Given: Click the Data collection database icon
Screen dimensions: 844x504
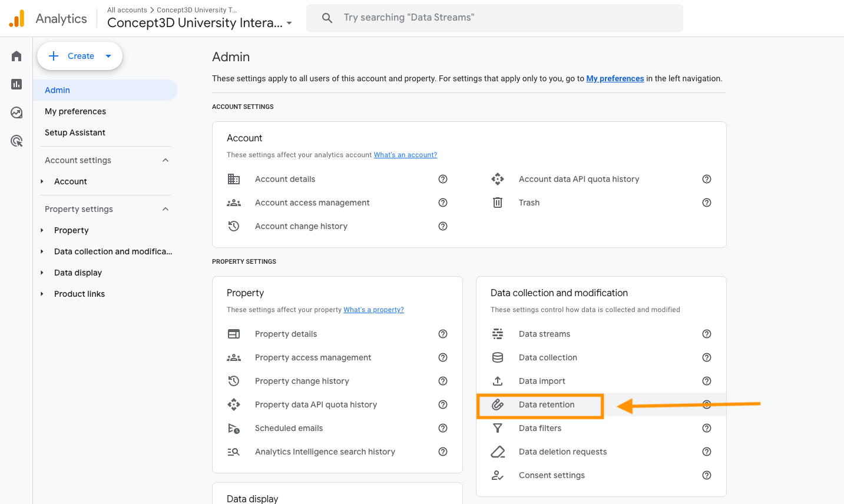Looking at the screenshot, I should pyautogui.click(x=498, y=357).
